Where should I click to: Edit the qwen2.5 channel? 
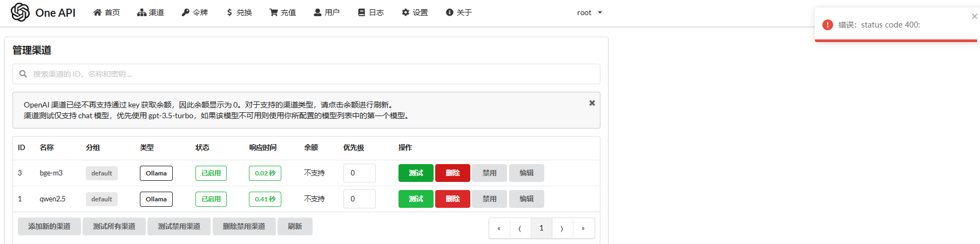[x=526, y=199]
